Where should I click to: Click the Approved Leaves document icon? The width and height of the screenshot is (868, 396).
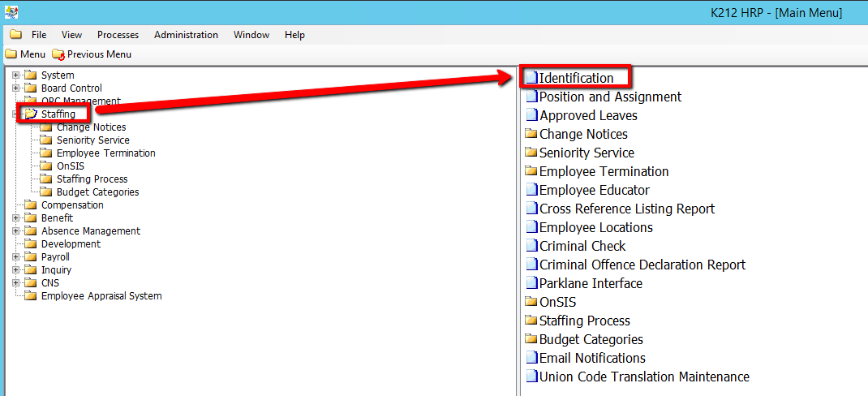click(x=531, y=115)
